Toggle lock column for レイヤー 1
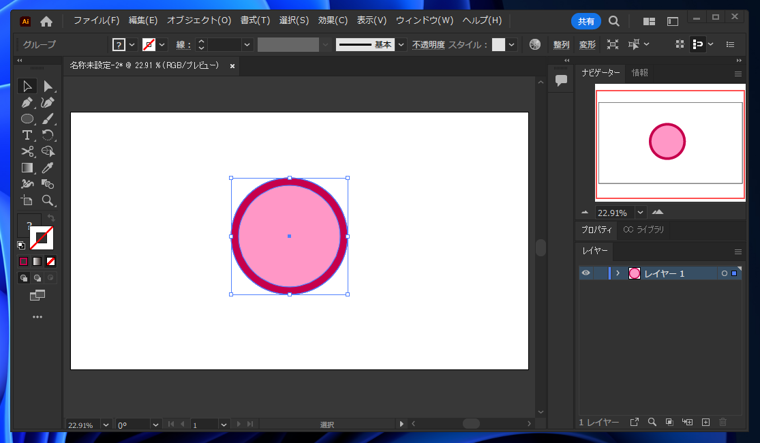760x443 pixels. click(x=600, y=273)
